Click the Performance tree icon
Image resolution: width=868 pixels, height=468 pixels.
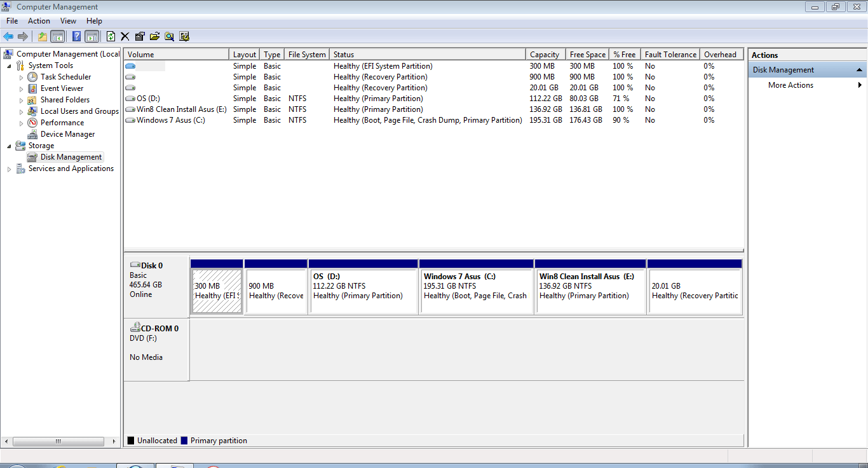[32, 123]
